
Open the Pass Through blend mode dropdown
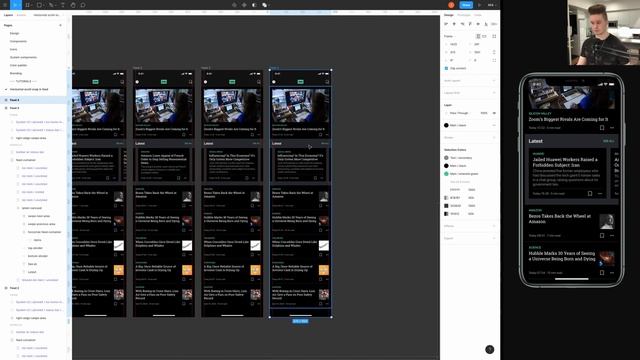(x=459, y=113)
